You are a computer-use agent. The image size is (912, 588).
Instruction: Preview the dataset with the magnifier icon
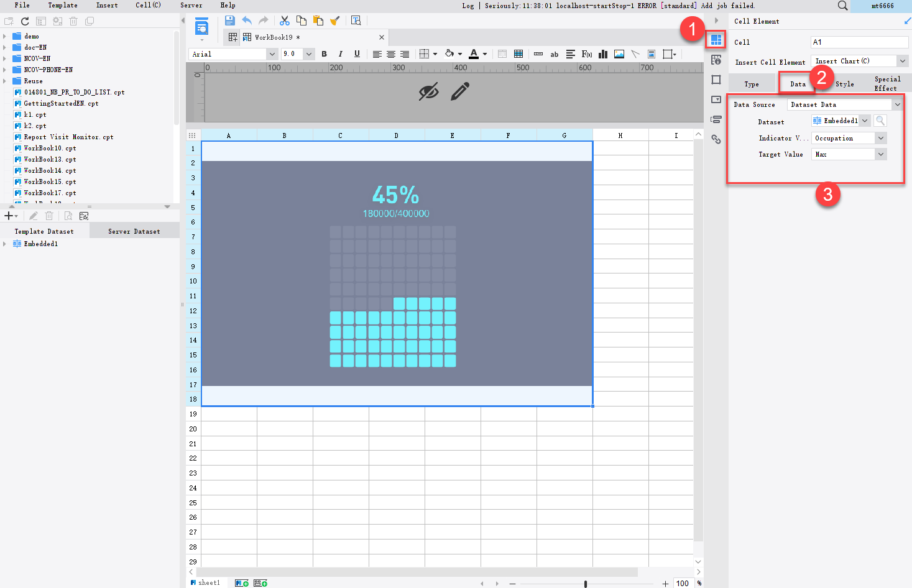click(x=880, y=121)
